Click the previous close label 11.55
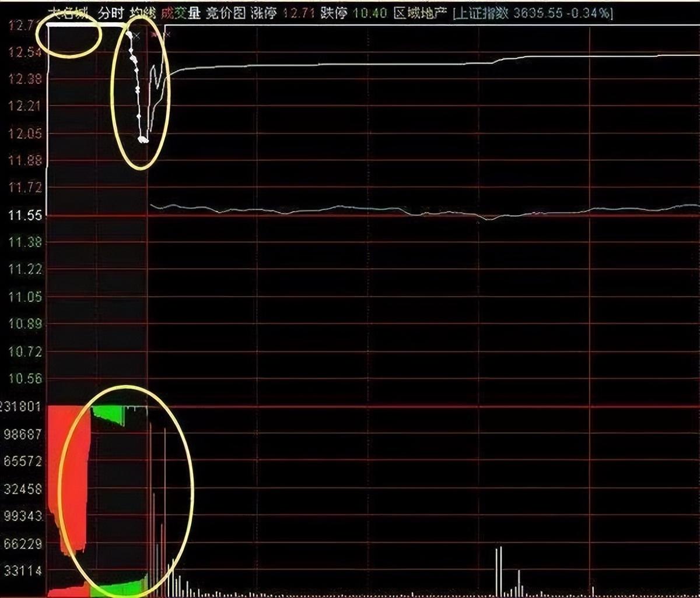 click(25, 216)
